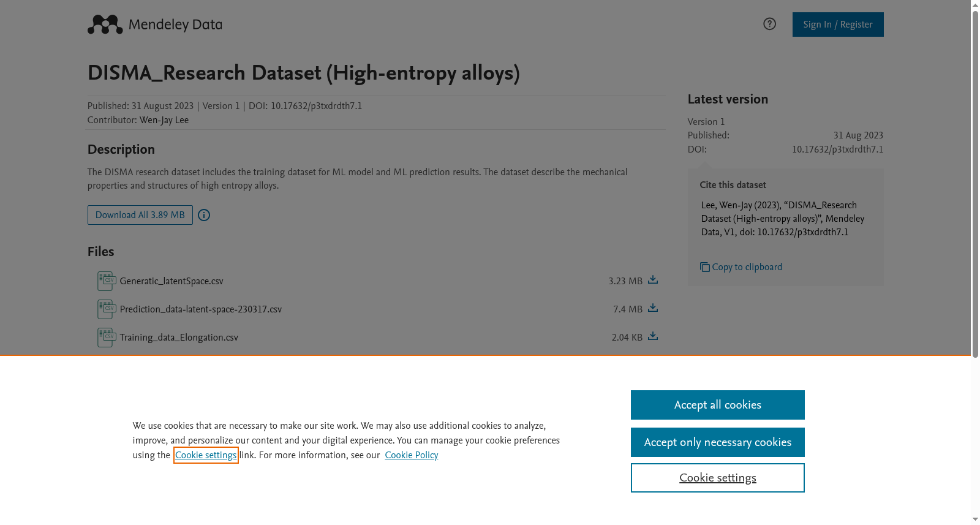Click the Sign In / Register button

[838, 25]
